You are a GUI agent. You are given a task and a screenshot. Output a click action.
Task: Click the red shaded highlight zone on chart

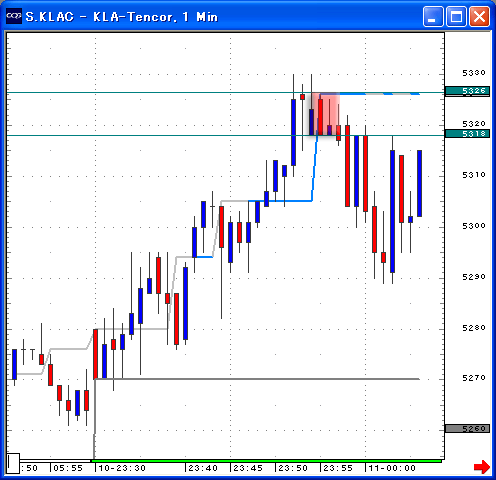click(325, 114)
